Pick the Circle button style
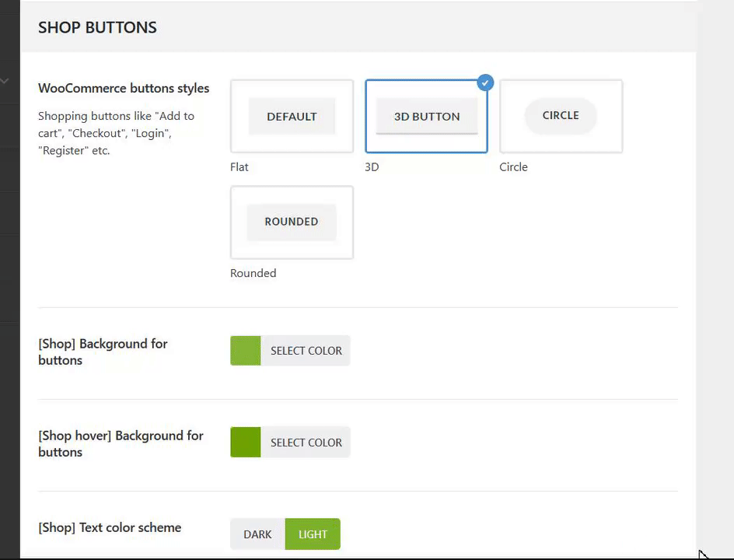 561,115
